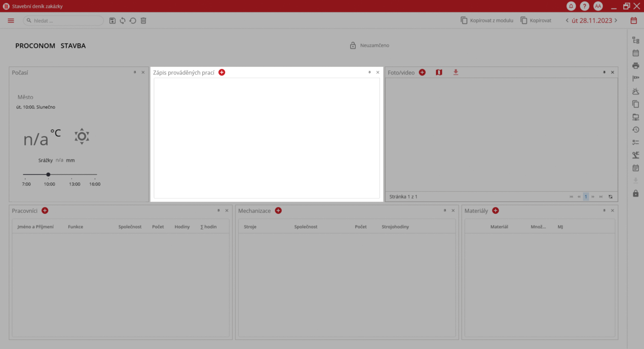
Task: Pin the Počasí panel
Action: [x=135, y=72]
